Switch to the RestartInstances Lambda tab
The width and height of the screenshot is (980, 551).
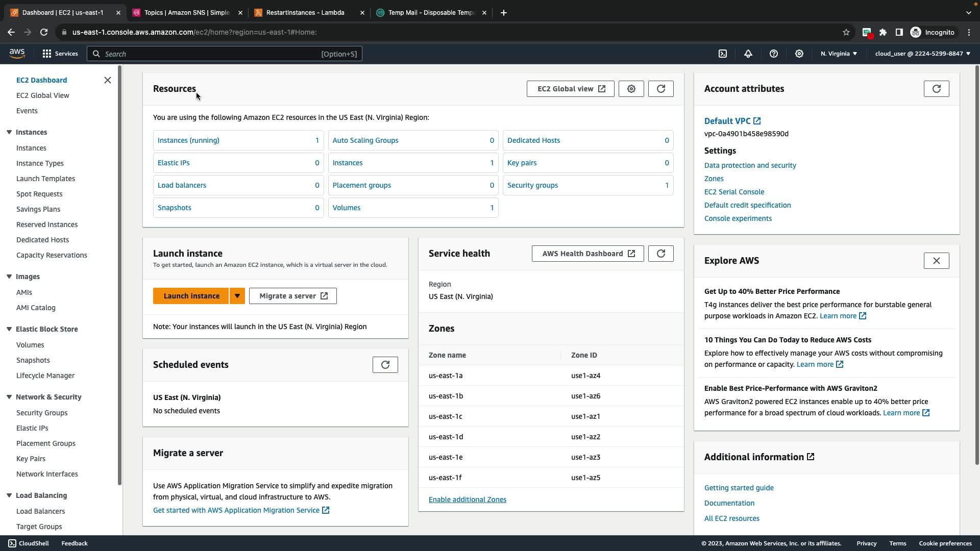[x=305, y=13]
